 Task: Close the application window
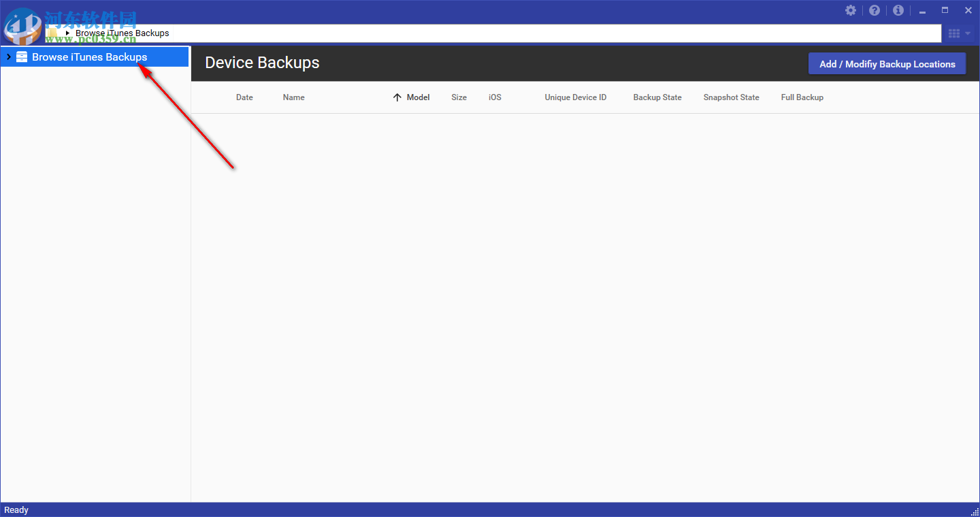click(x=968, y=10)
